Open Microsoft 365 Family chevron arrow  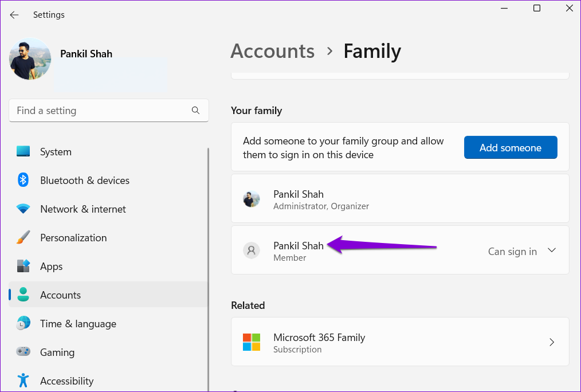pos(552,342)
